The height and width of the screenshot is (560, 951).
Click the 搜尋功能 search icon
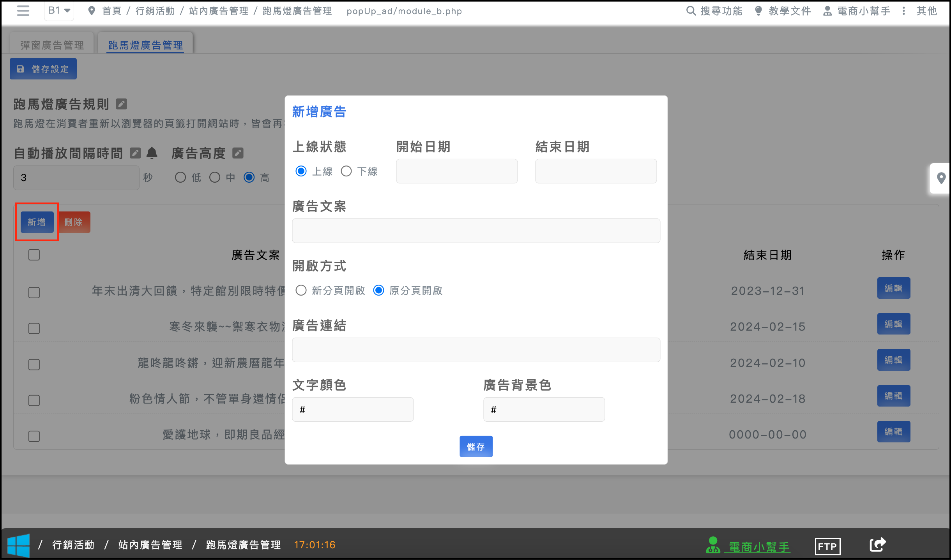point(691,11)
